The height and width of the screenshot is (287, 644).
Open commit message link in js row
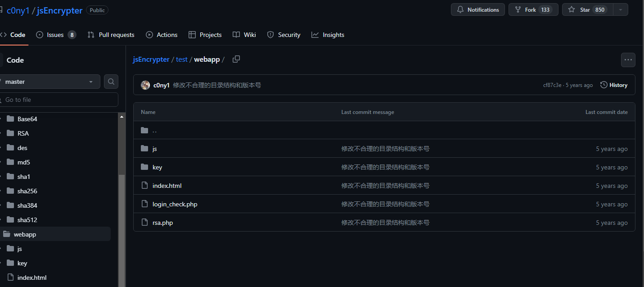(385, 149)
